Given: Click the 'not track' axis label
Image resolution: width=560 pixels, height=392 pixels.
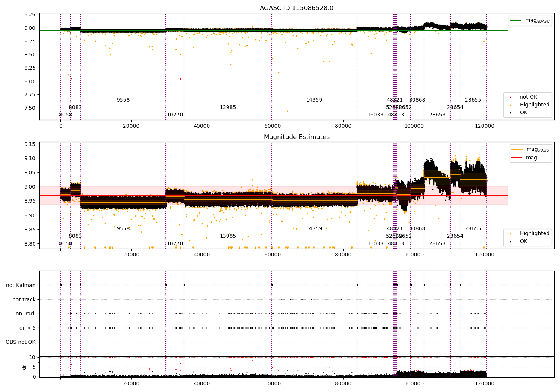Looking at the screenshot, I should point(24,300).
